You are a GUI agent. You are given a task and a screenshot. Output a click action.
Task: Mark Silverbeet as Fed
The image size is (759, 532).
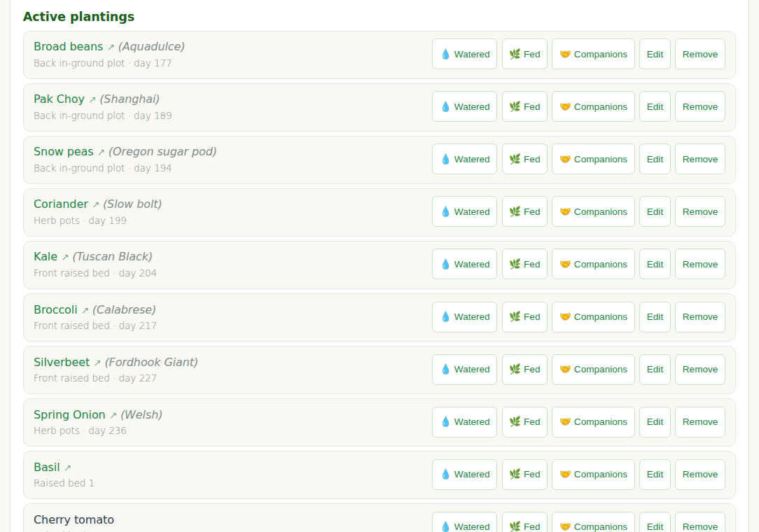click(524, 370)
